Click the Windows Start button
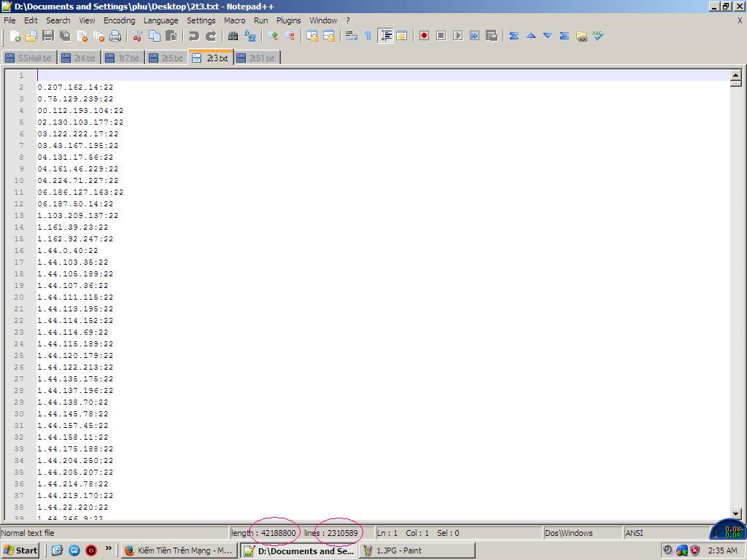Viewport: 747px width, 560px height. 20,551
